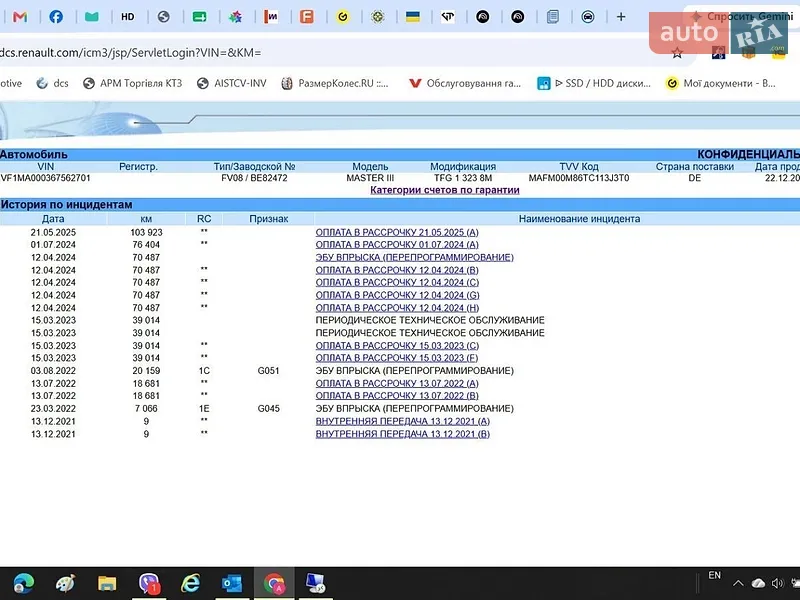
Task: Open File Explorer from taskbar
Action: click(x=107, y=583)
